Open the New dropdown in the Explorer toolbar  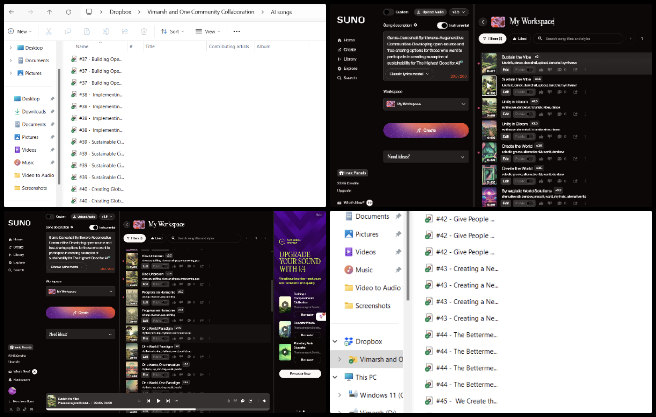[20, 31]
